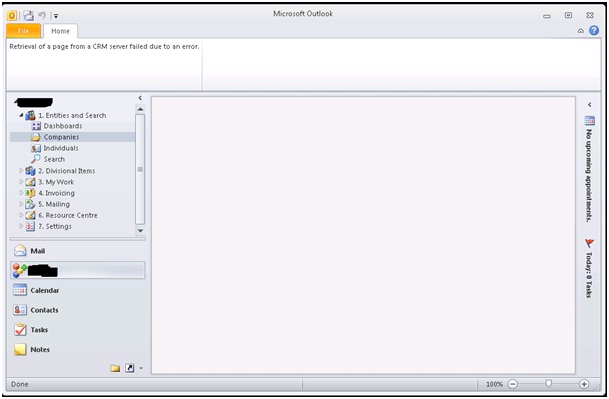Viewport: 609px width, 399px height.
Task: Expand the 3. My Work node
Action: click(x=21, y=182)
